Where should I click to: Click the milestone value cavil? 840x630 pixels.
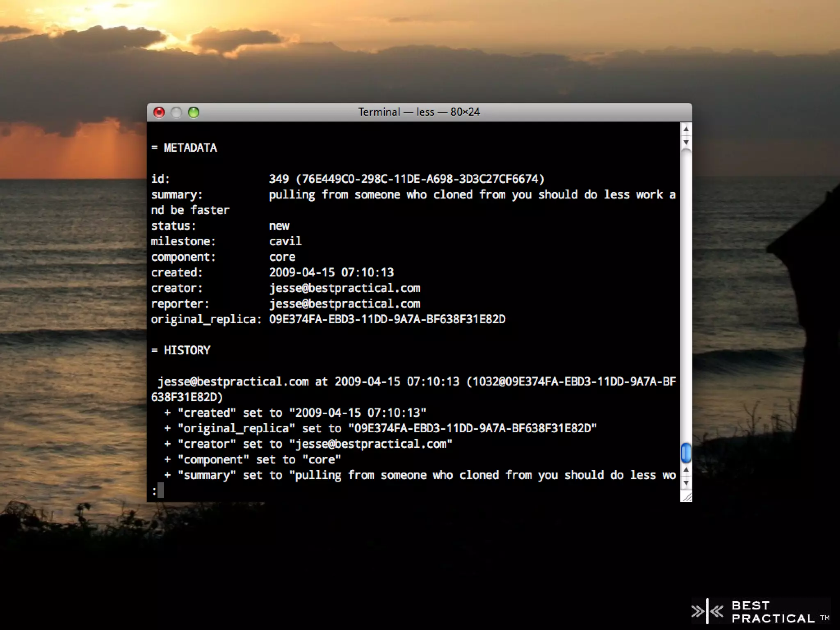point(285,241)
